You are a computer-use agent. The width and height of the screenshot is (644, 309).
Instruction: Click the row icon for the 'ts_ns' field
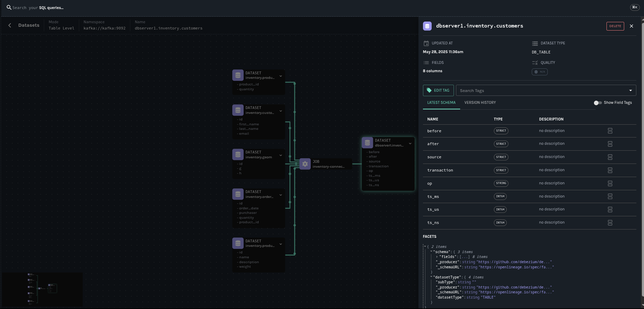[610, 223]
